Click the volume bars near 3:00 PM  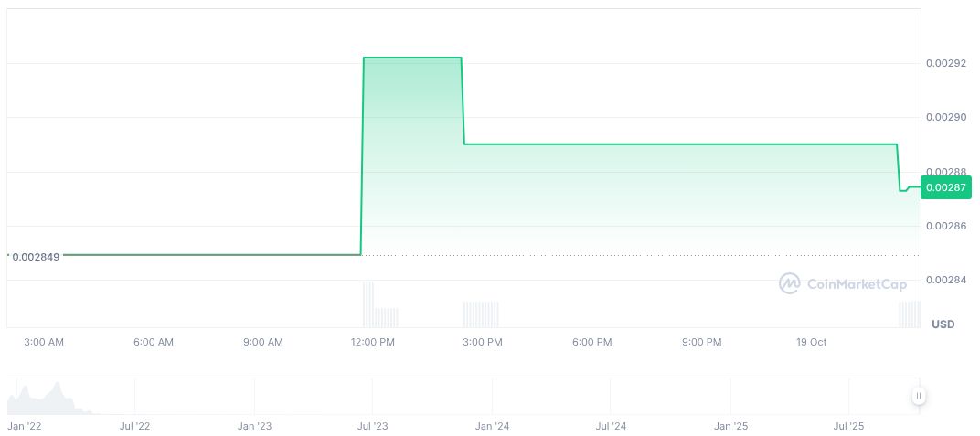click(481, 314)
